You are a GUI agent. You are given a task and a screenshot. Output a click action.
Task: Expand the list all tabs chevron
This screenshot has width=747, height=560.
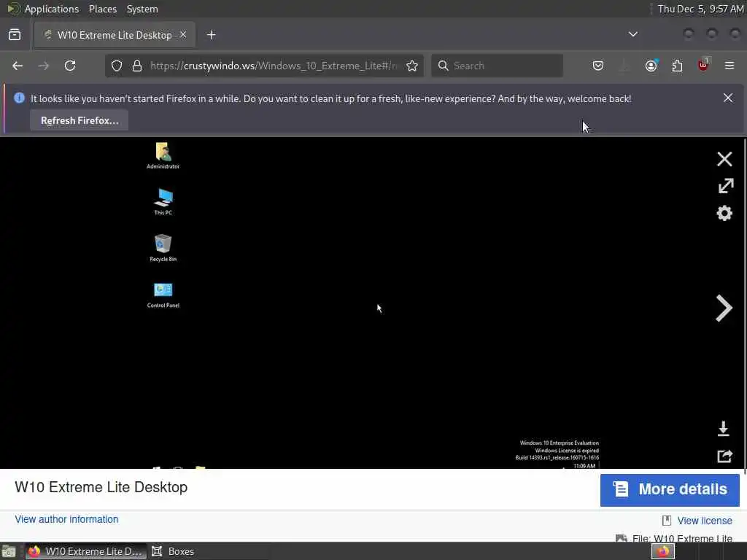tap(633, 34)
